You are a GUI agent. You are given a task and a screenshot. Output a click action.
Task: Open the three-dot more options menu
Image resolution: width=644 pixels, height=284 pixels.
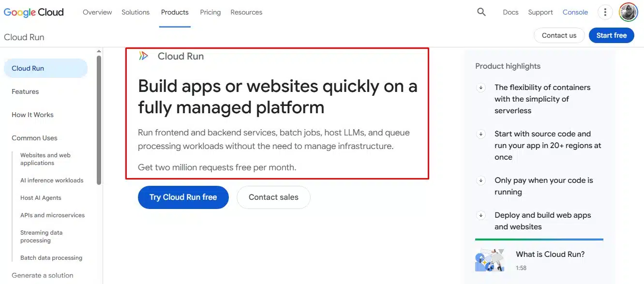[605, 12]
